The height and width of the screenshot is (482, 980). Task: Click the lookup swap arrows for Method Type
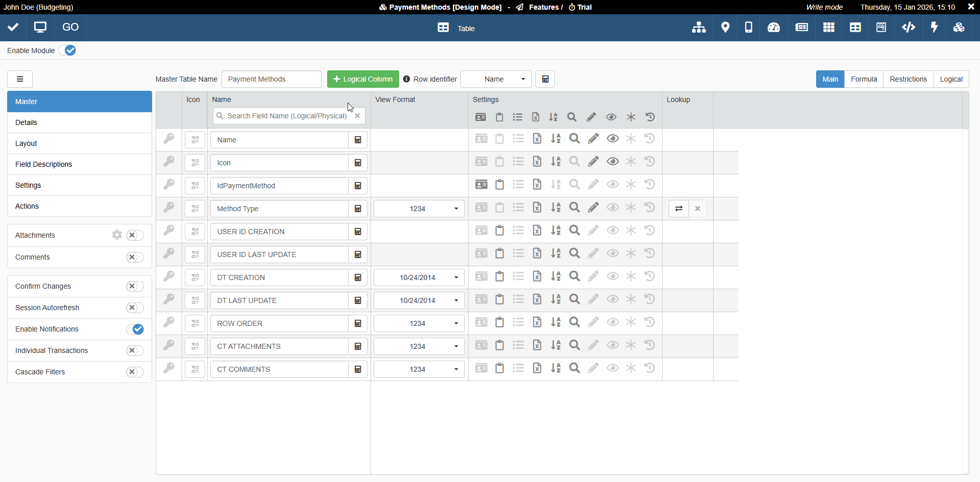click(679, 209)
